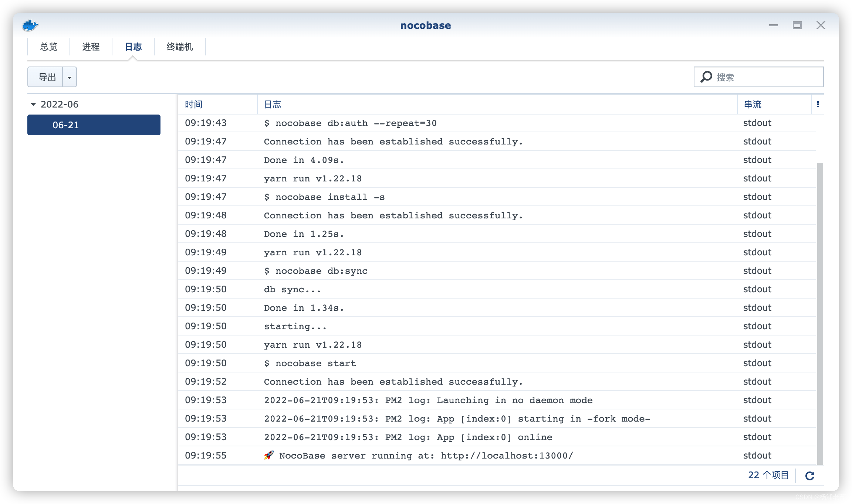Open the 总览 tab
Viewport: 852px width, 504px height.
[48, 47]
